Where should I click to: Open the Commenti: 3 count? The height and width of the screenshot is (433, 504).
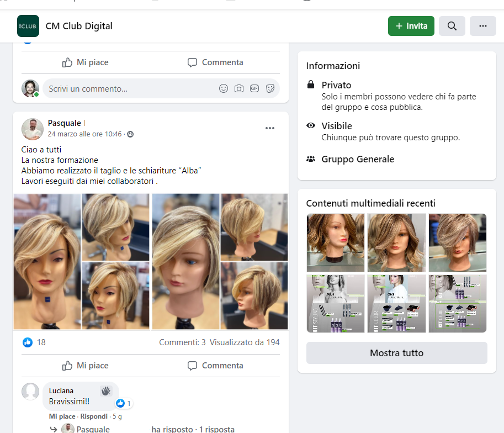tap(182, 342)
